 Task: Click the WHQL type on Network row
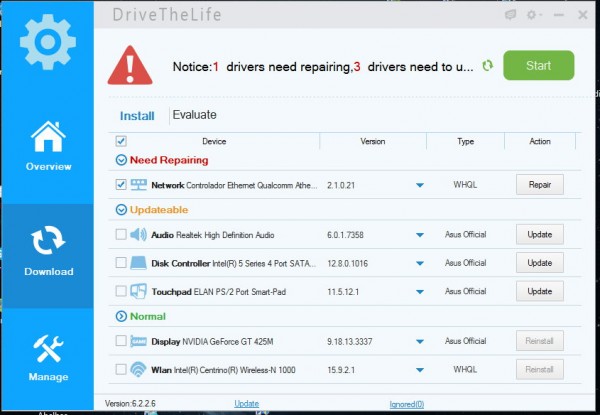[x=465, y=185]
